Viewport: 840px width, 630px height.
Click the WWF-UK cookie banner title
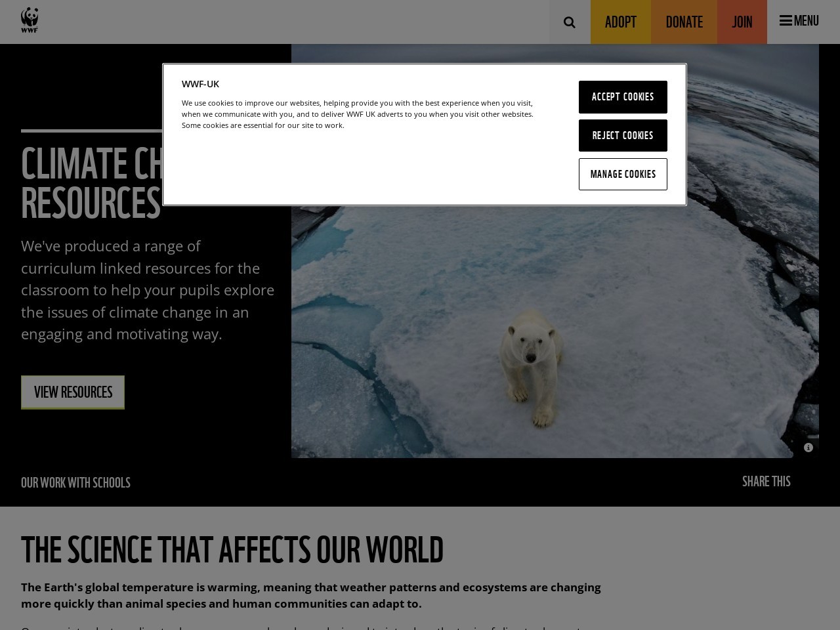tap(200, 84)
